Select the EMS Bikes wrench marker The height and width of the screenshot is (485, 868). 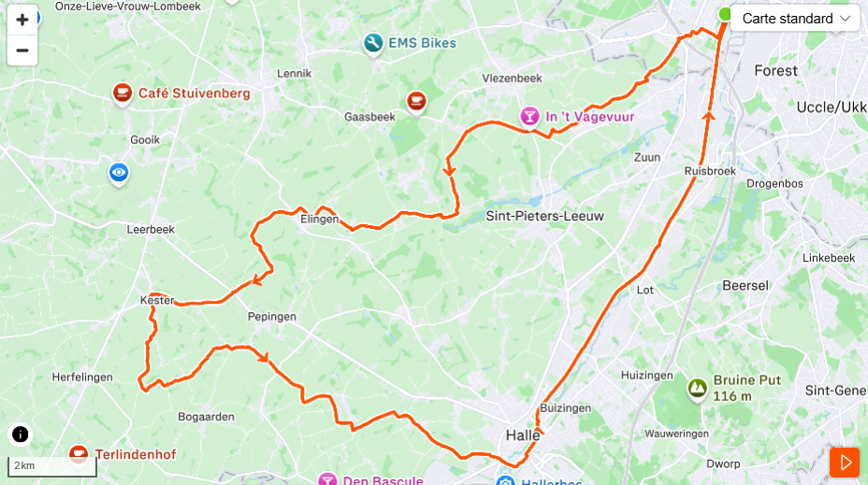click(373, 44)
